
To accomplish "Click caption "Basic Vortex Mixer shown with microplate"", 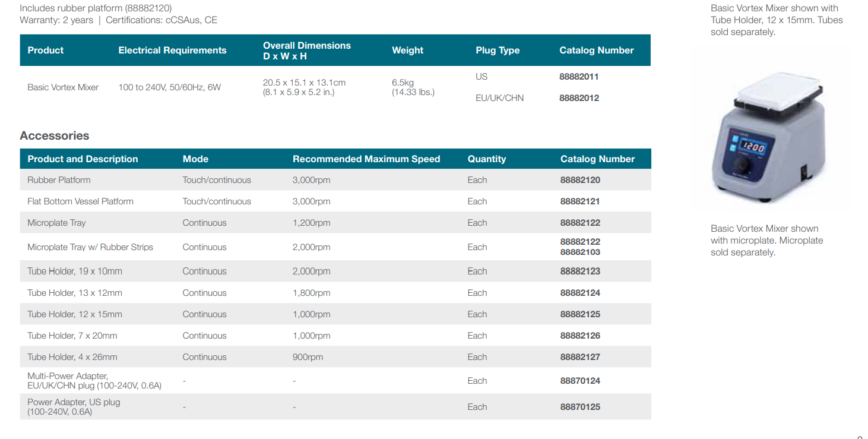I will click(x=767, y=241).
